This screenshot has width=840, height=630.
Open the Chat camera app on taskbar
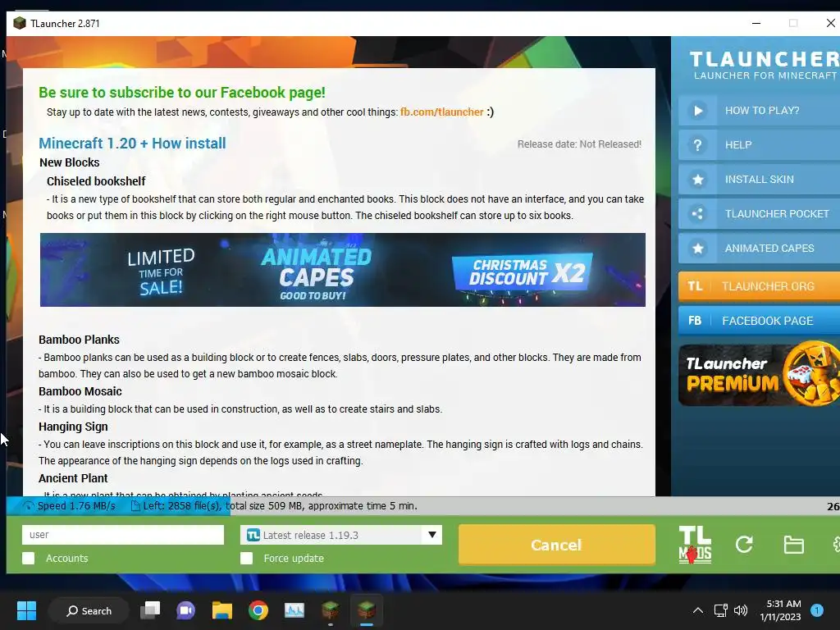[186, 610]
